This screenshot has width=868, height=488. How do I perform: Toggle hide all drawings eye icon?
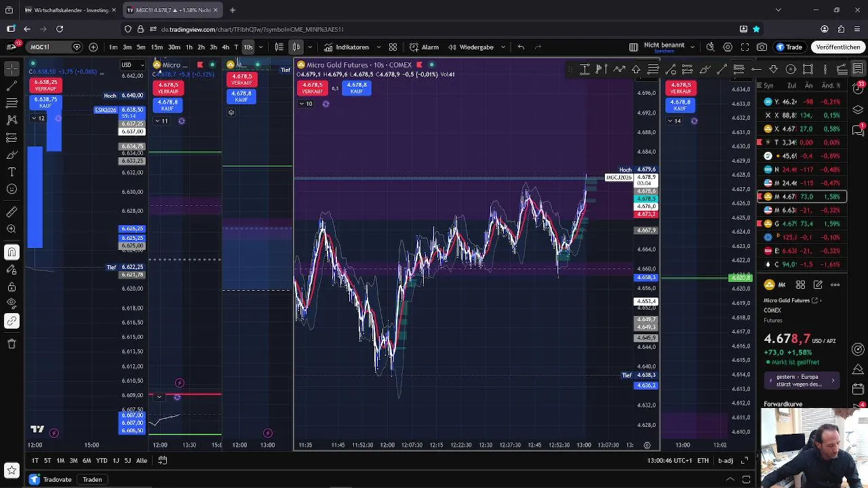point(12,303)
